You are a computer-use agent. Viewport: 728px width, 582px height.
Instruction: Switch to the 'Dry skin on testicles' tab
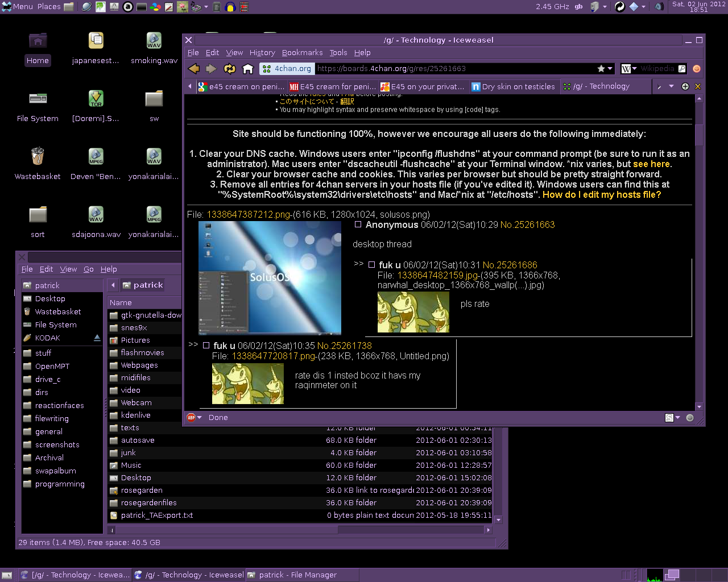pos(513,86)
